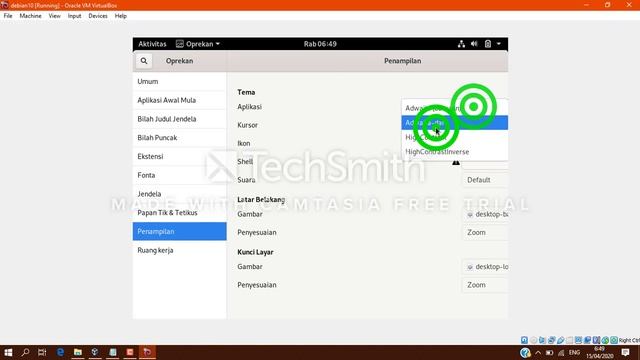Open the Windows Start menu
The width and height of the screenshot is (640, 360).
(x=8, y=352)
